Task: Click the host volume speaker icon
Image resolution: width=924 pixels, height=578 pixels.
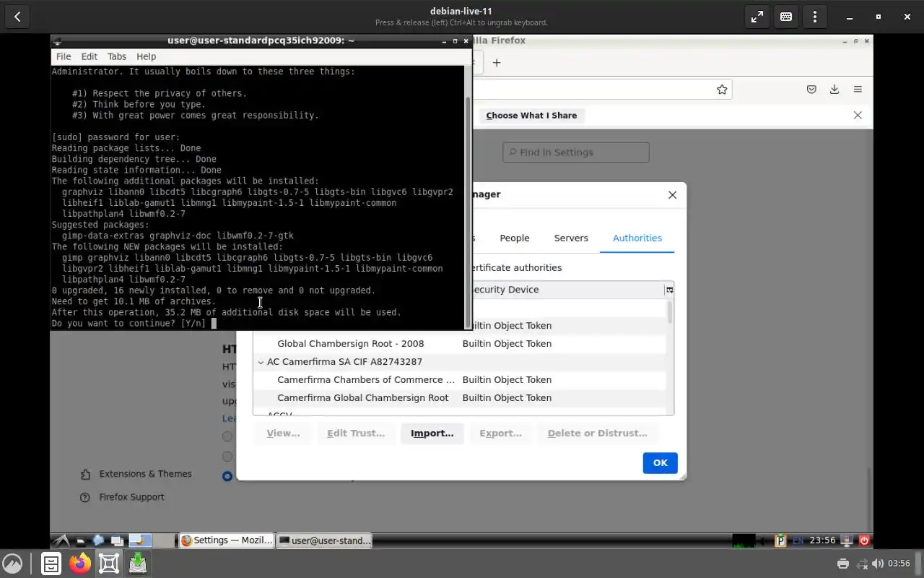Action: tap(878, 564)
